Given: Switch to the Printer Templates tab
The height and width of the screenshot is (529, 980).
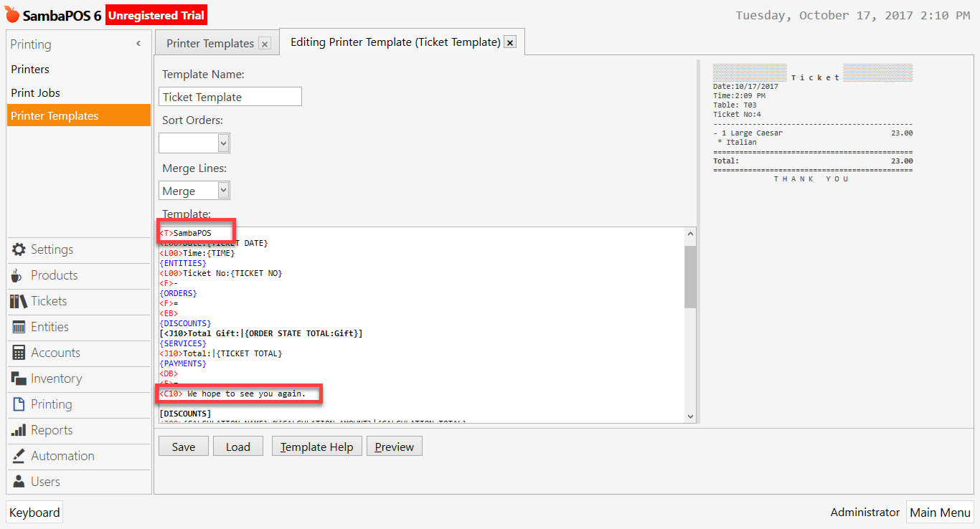Looking at the screenshot, I should (x=209, y=42).
